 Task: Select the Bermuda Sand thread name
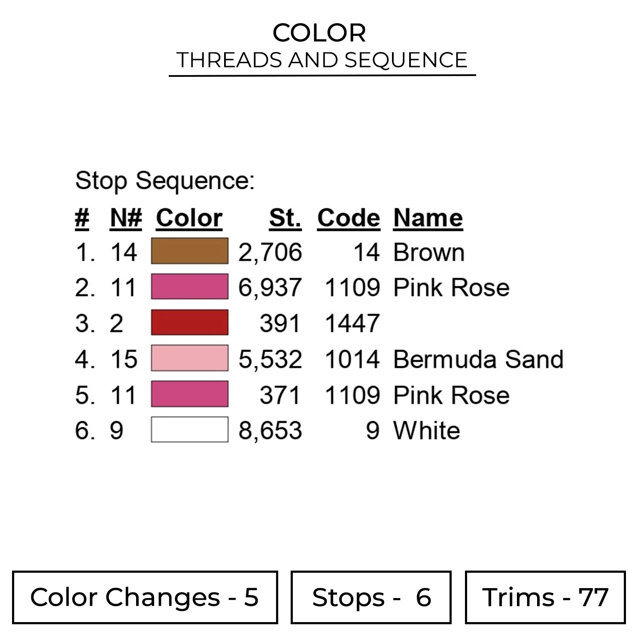[x=478, y=359]
